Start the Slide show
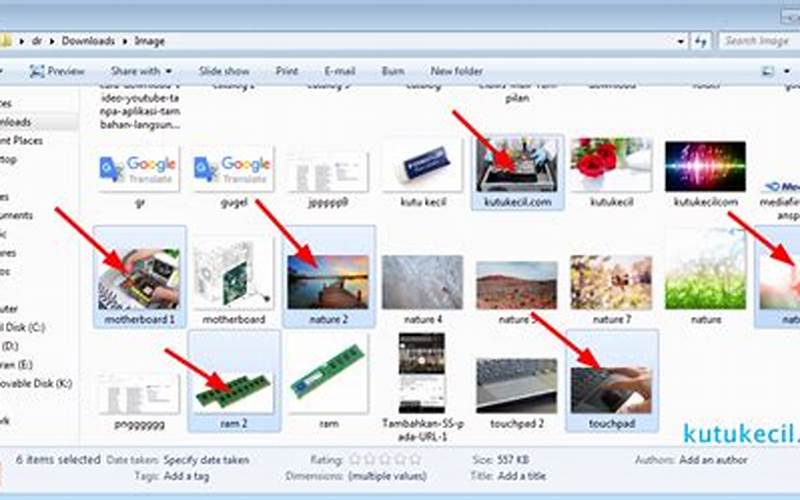This screenshot has height=500, width=800. click(224, 71)
